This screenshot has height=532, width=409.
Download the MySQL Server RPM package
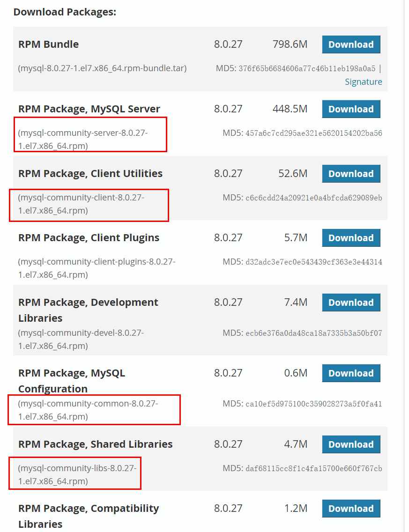tap(351, 109)
